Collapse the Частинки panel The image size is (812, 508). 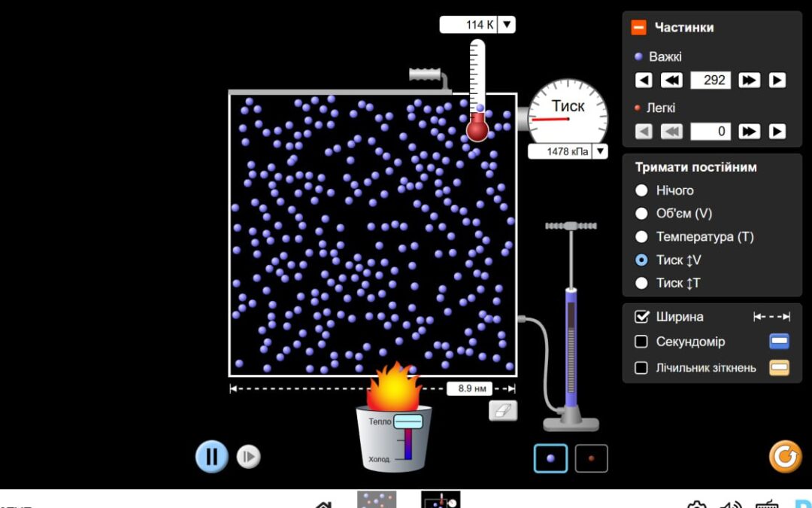tap(638, 28)
